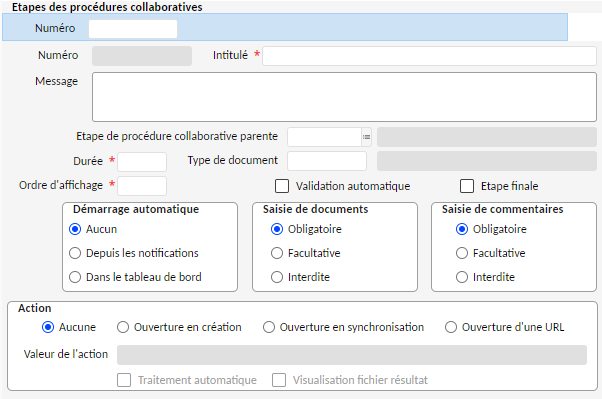The width and height of the screenshot is (602, 399).
Task: Choose Facultative under Saisie de commentaires
Action: click(462, 253)
